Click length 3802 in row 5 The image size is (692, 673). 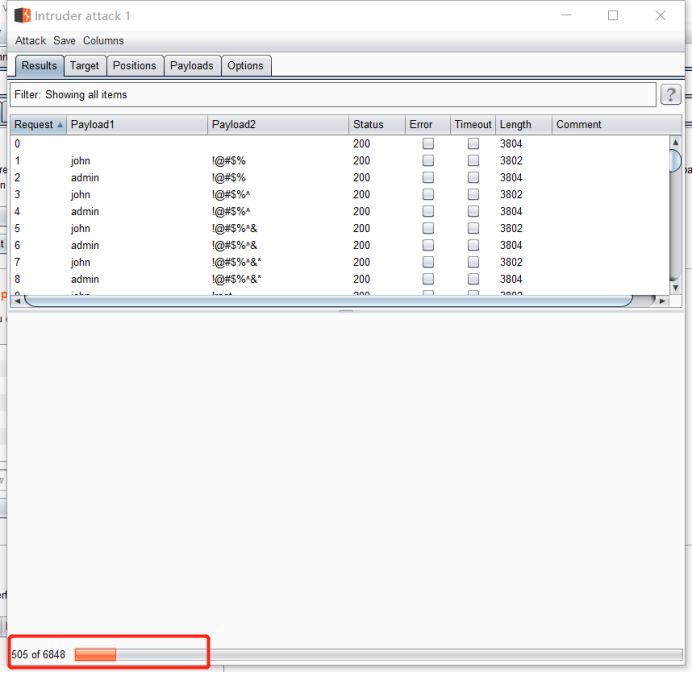[511, 228]
